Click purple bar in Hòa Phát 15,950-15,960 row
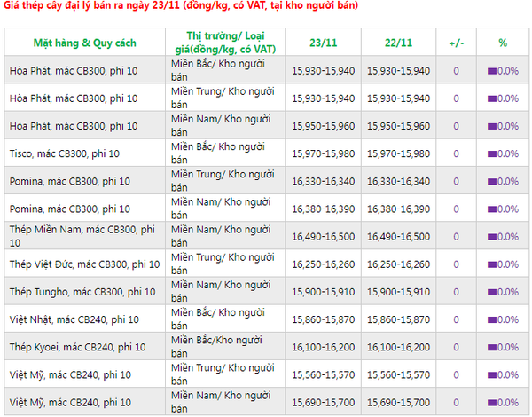Image resolution: width=532 pixels, height=417 pixels. [x=492, y=127]
